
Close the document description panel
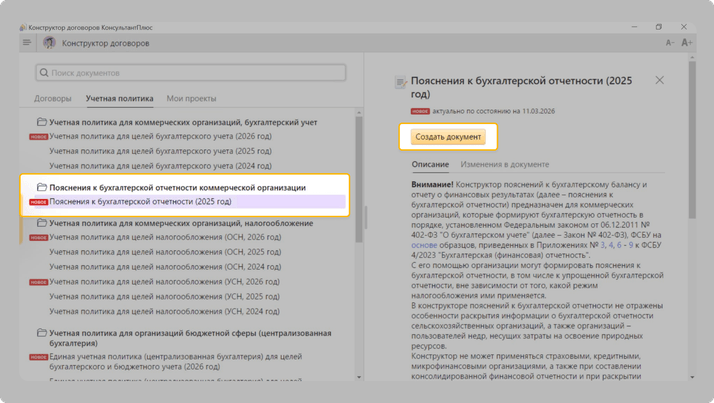pos(659,80)
